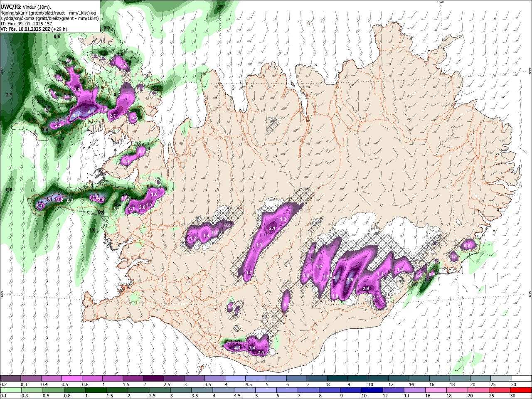532x399 pixels.
Task: Click the '7.6' precipitation value off the west coast
Action: [x=40, y=203]
